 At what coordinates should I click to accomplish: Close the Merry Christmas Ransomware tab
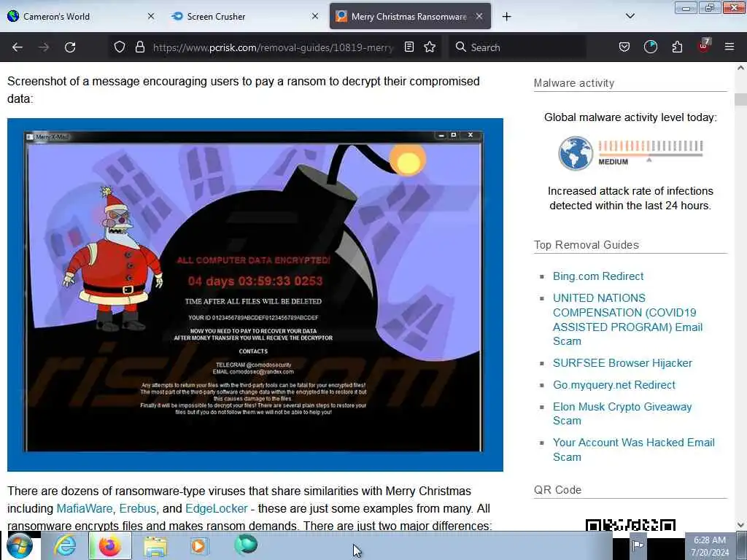(479, 16)
